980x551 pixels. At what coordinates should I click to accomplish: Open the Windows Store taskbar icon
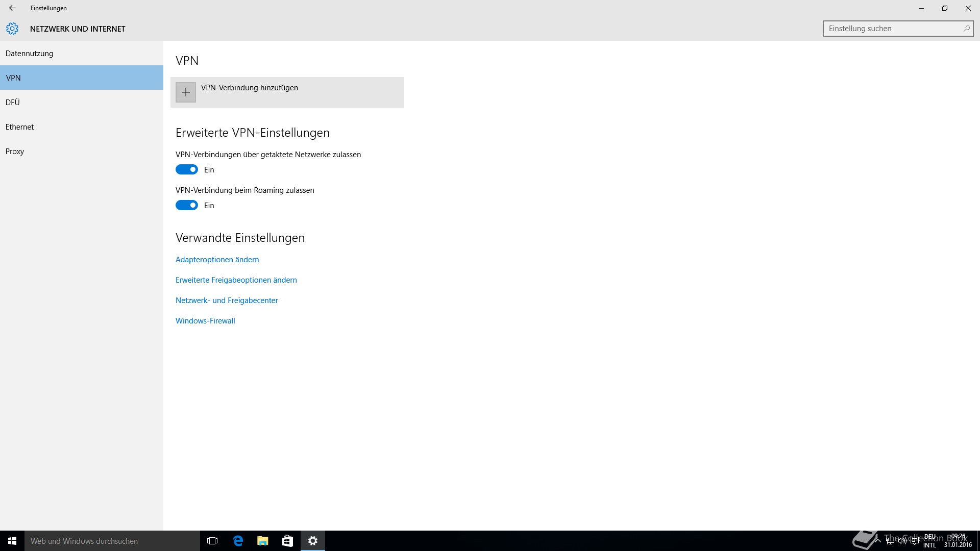coord(287,541)
